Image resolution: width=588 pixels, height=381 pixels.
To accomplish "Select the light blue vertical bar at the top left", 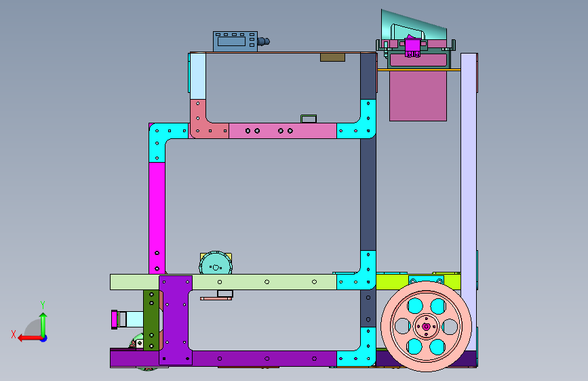I will pyautogui.click(x=198, y=76).
